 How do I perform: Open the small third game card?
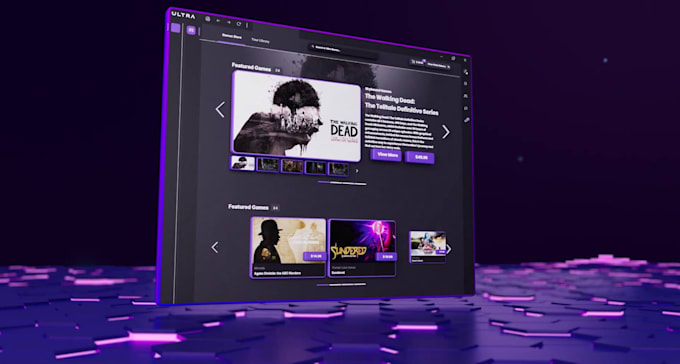pos(428,247)
